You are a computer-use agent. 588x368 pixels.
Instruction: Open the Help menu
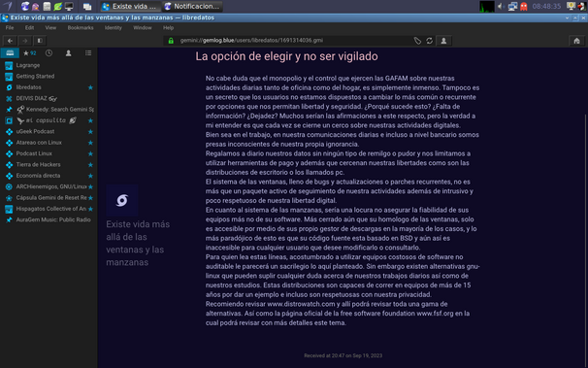click(x=168, y=28)
